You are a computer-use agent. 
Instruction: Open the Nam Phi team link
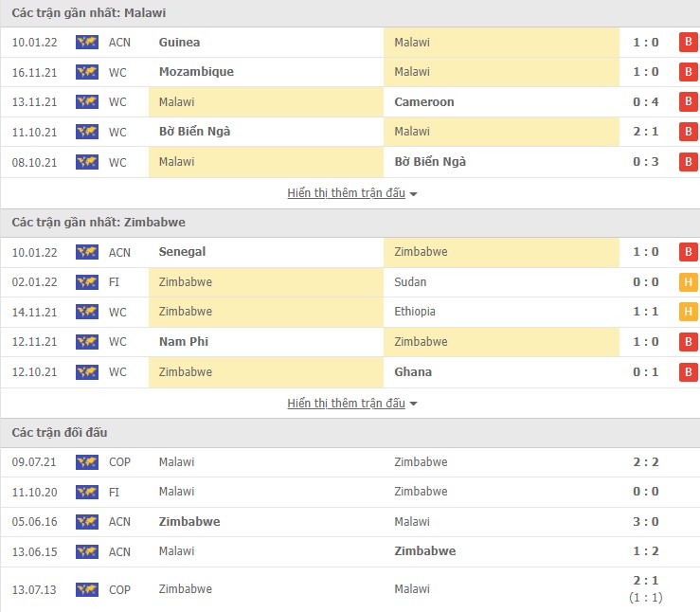tap(184, 341)
